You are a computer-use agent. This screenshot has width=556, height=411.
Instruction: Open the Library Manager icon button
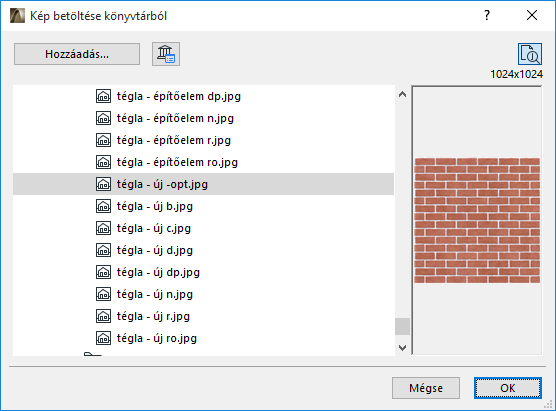(166, 54)
